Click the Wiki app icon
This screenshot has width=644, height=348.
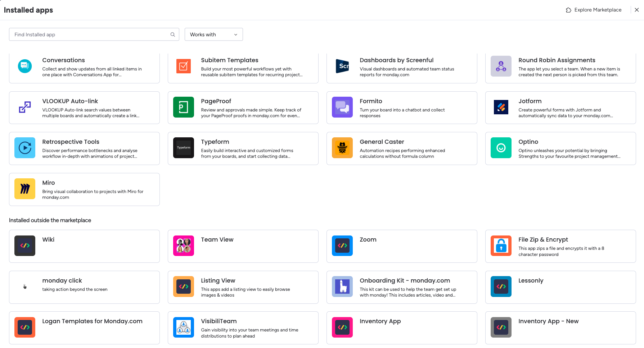(x=25, y=246)
